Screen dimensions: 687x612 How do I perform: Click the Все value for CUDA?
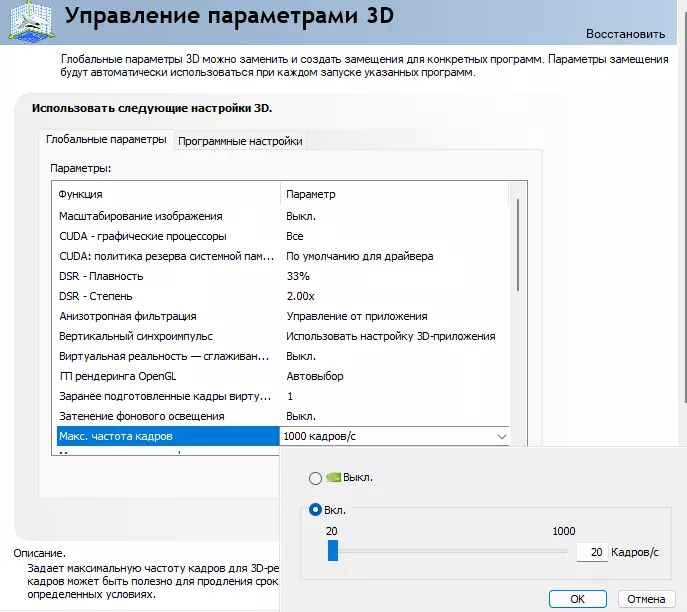pyautogui.click(x=294, y=236)
